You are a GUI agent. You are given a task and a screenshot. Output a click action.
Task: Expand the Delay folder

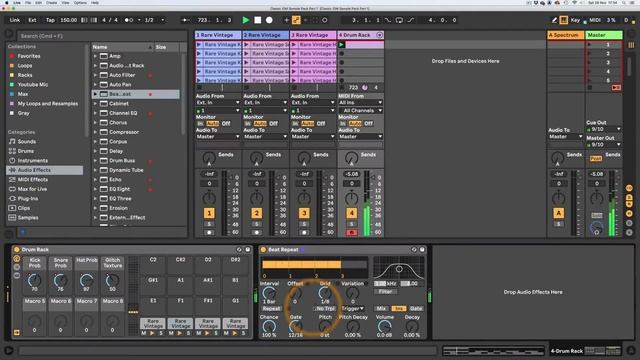pyautogui.click(x=95, y=151)
